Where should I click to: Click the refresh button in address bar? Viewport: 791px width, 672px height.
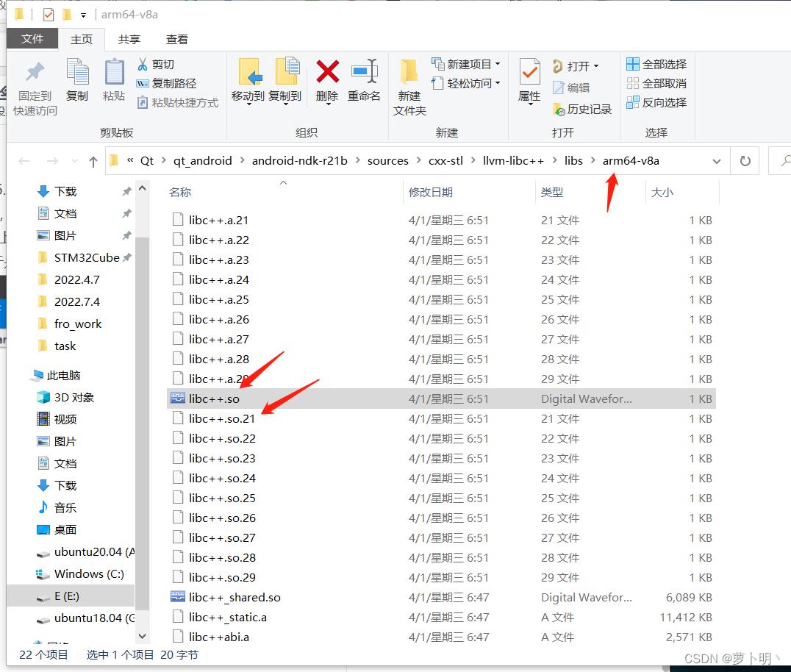tap(745, 161)
